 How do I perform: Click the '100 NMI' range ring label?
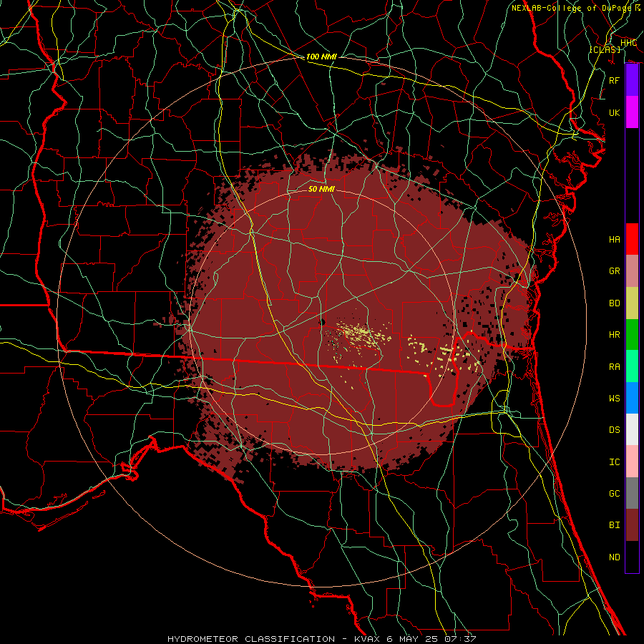click(x=321, y=57)
